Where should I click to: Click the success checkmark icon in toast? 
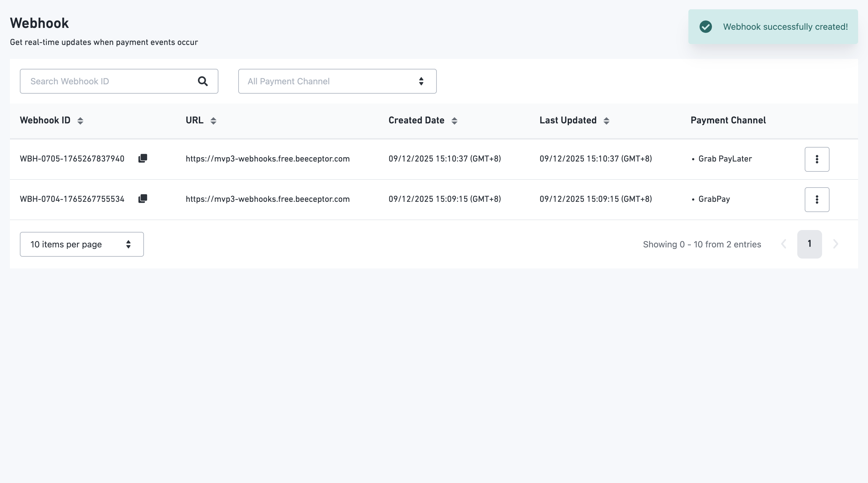click(705, 27)
